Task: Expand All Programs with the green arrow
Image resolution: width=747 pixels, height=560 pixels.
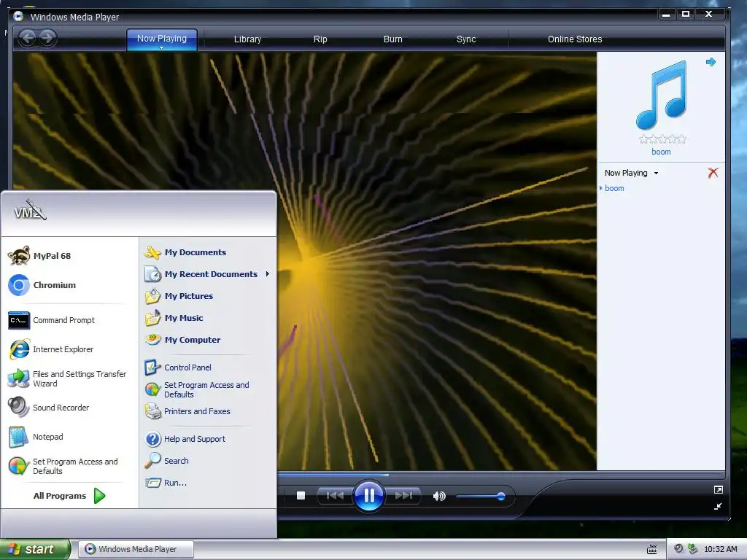Action: pyautogui.click(x=99, y=496)
